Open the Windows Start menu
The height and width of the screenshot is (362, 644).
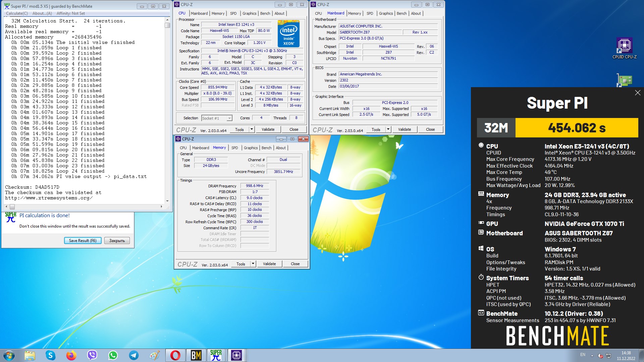click(9, 355)
